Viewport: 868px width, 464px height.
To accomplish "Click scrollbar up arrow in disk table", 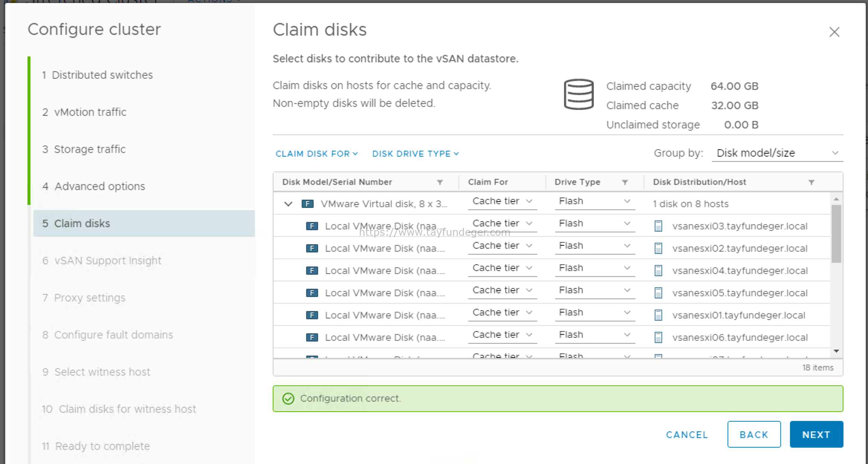I will click(x=836, y=199).
